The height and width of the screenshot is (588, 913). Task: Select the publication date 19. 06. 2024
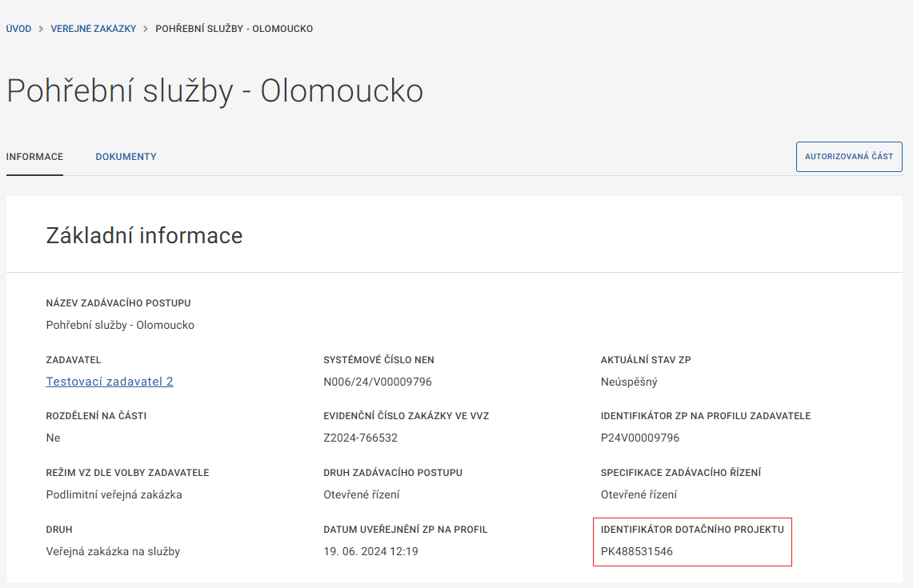(x=372, y=551)
